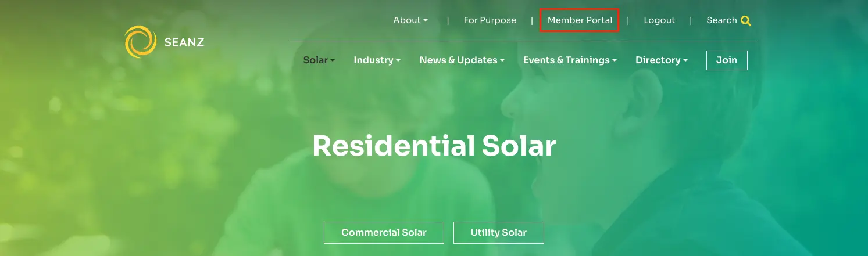Select the Events & Trainings menu label
The height and width of the screenshot is (256, 868).
pyautogui.click(x=566, y=60)
